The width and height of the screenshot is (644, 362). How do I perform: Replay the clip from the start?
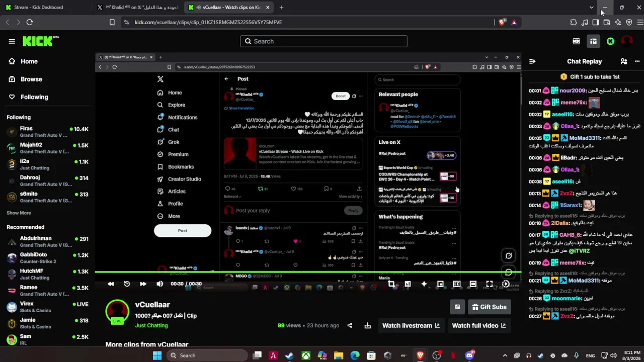[127, 284]
